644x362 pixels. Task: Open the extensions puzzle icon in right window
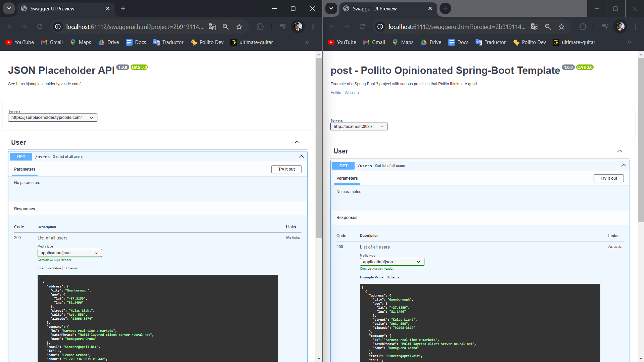tap(583, 27)
